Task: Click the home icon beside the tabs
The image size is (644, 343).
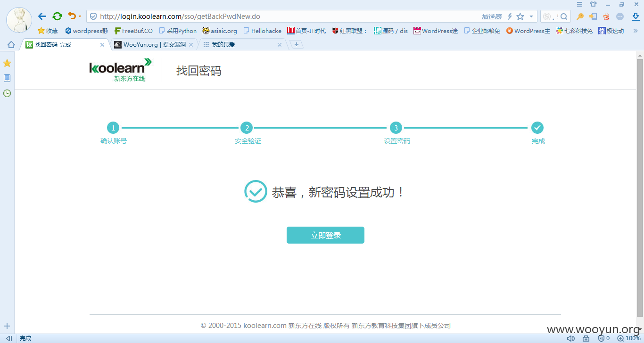Action: (11, 45)
